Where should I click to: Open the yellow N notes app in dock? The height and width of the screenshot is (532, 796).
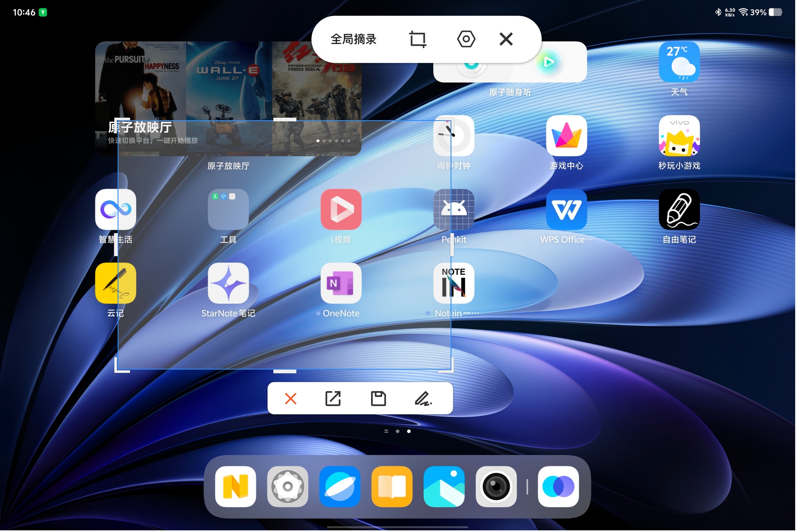tap(235, 486)
